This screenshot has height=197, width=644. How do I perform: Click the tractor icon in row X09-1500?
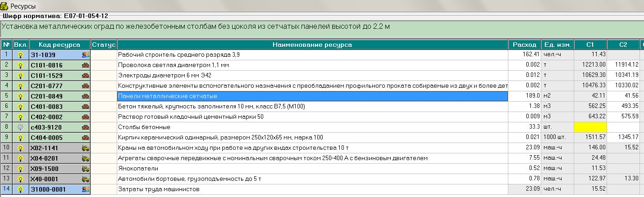pos(85,169)
